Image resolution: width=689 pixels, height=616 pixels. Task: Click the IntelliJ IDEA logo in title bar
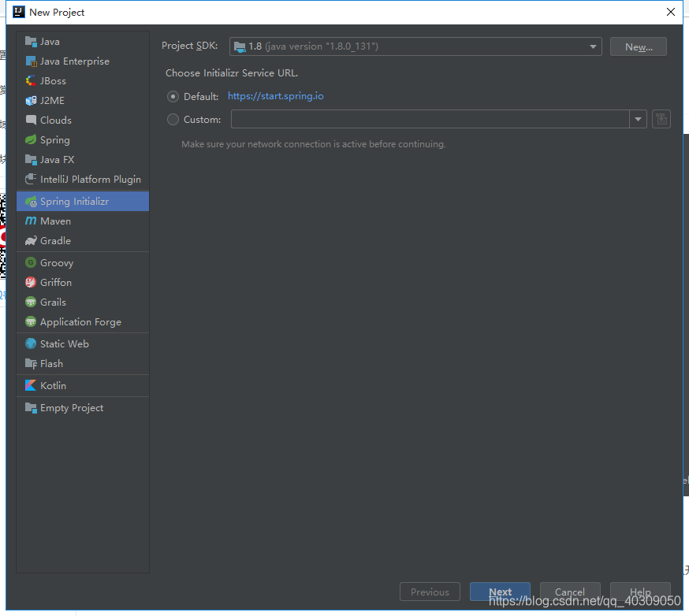pos(18,12)
